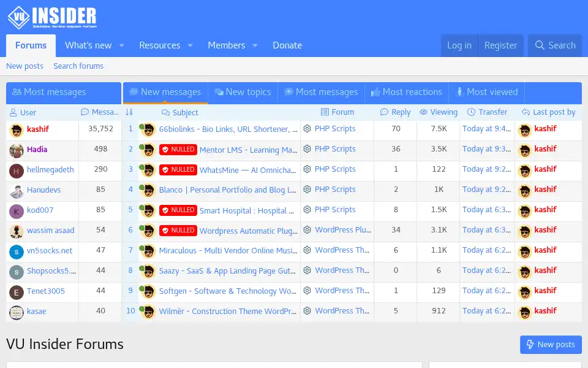
Task: Click wassim asaad's avatar
Action: point(16,232)
